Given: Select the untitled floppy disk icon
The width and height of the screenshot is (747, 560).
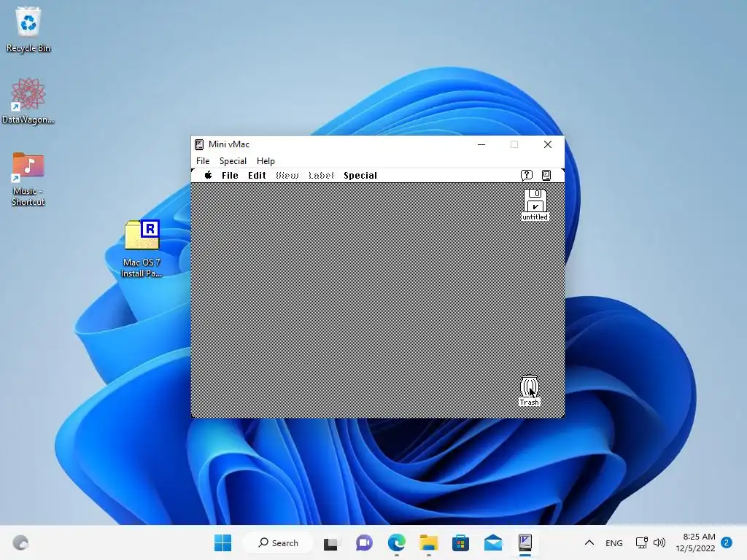Looking at the screenshot, I should [x=535, y=205].
